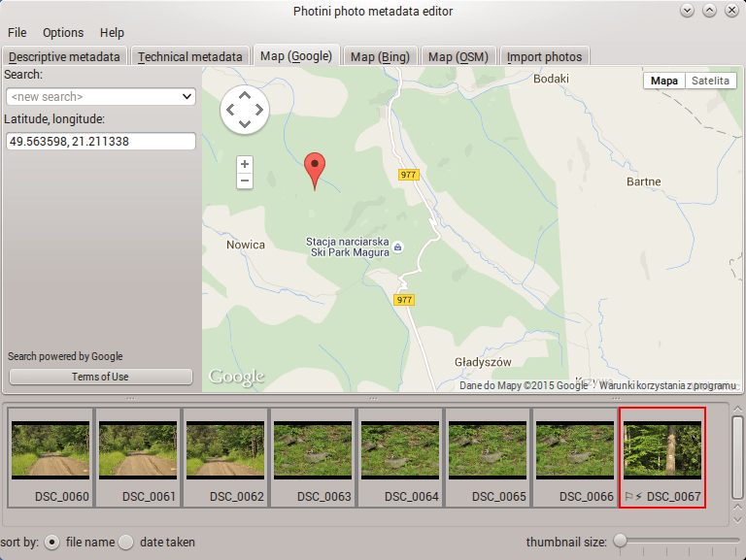Open the Options menu
This screenshot has width=746, height=560.
coord(63,32)
